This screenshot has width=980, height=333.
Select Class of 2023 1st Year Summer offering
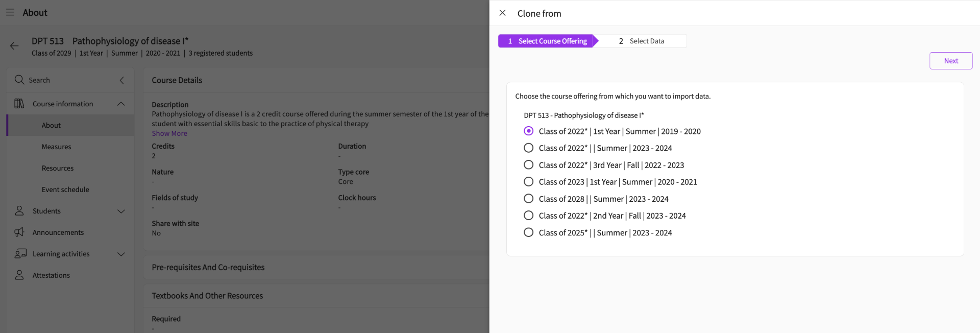(529, 182)
